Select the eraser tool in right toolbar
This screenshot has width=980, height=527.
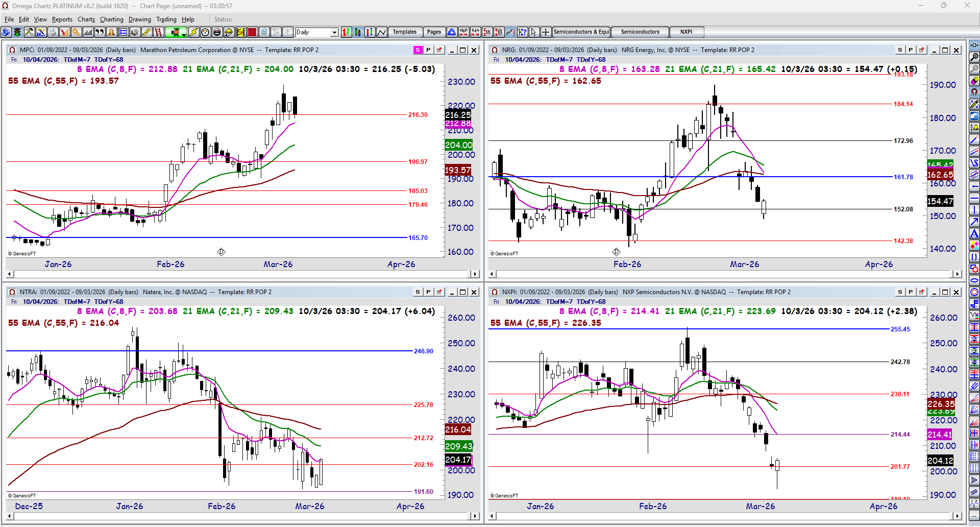(x=974, y=80)
